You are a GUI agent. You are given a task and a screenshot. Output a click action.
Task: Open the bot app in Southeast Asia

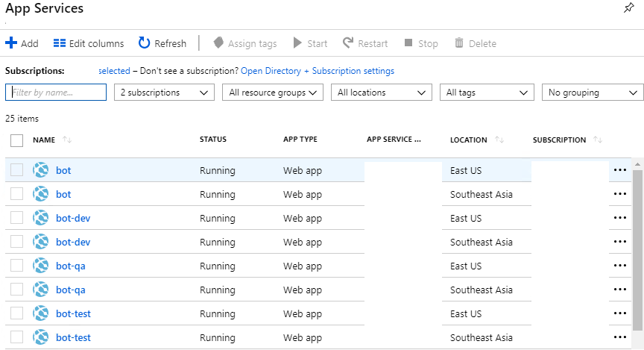coord(63,194)
